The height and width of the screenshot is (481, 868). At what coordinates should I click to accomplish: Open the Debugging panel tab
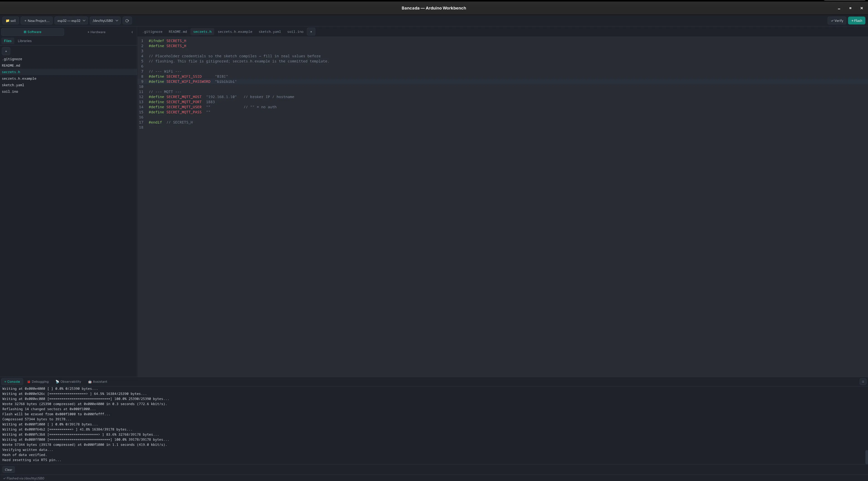(38, 382)
